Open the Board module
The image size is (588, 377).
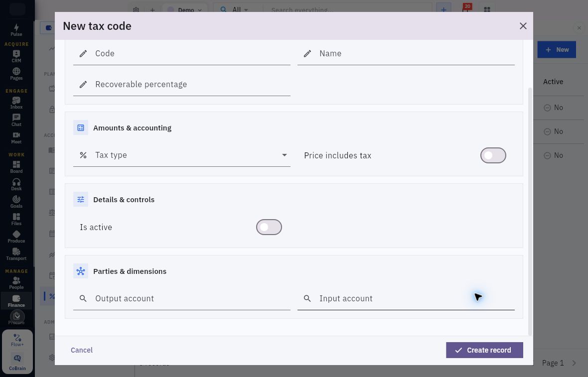[16, 167]
